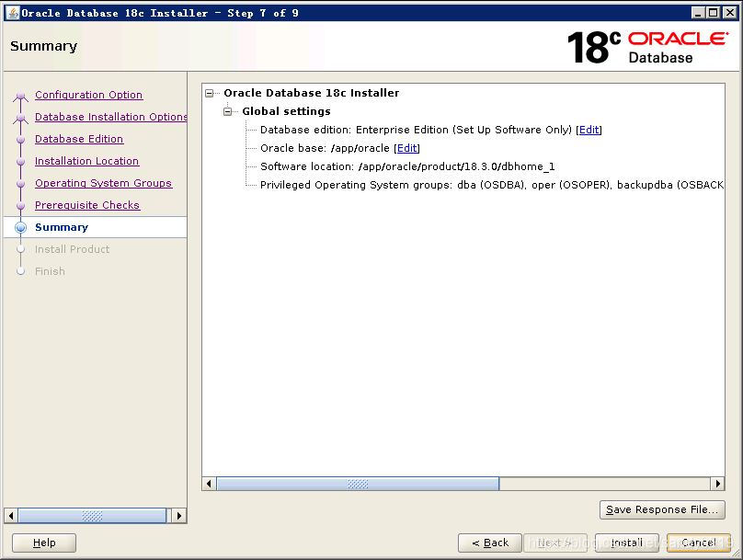The image size is (743, 560).
Task: Click sidebar left scroll arrow
Action: coord(11,516)
